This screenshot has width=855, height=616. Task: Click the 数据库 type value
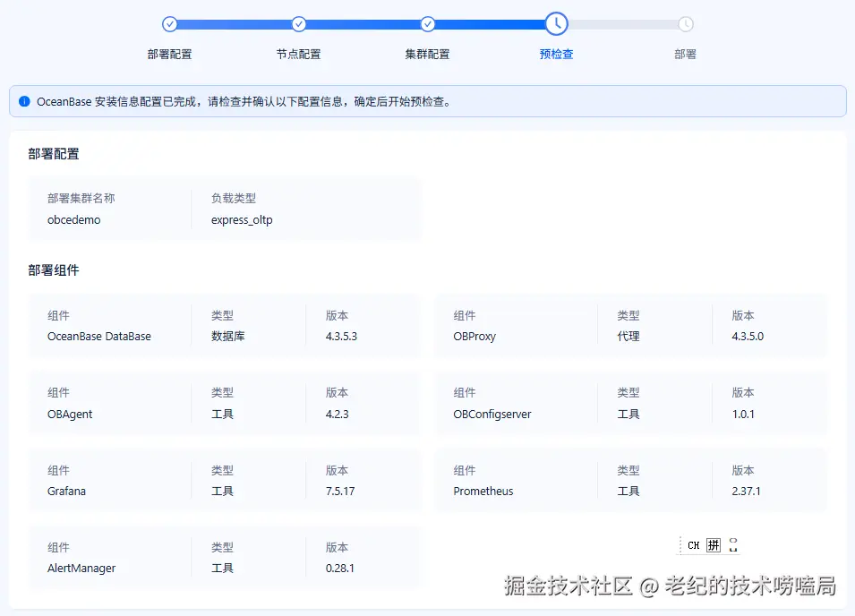(228, 337)
